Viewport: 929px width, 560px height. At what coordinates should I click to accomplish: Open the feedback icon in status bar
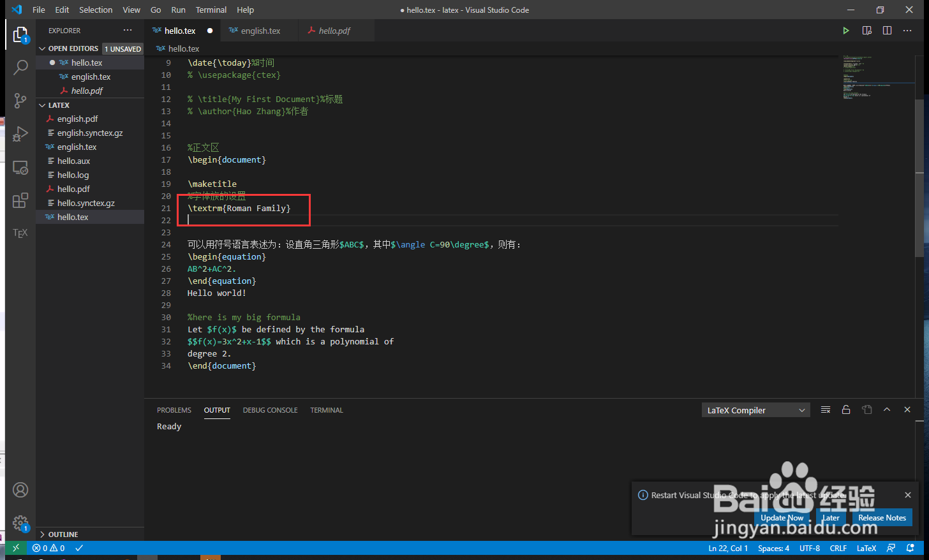pos(891,548)
